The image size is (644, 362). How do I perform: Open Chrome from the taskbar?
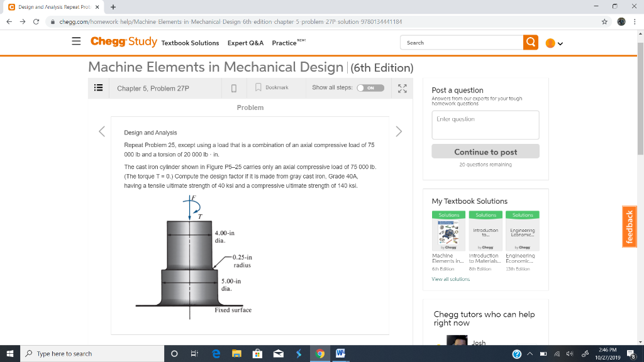pos(319,353)
